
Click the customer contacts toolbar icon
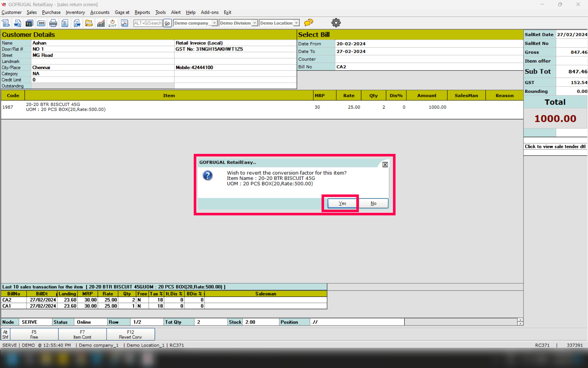coord(29,23)
